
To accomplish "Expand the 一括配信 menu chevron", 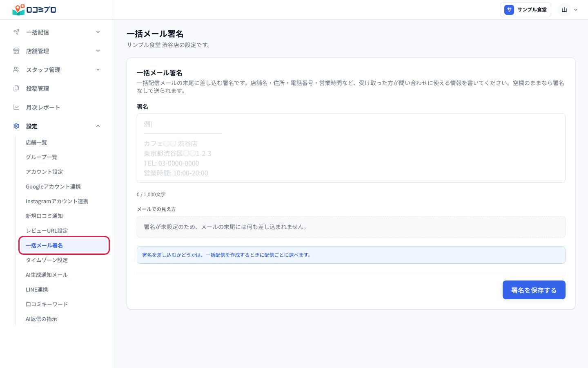I will (98, 32).
